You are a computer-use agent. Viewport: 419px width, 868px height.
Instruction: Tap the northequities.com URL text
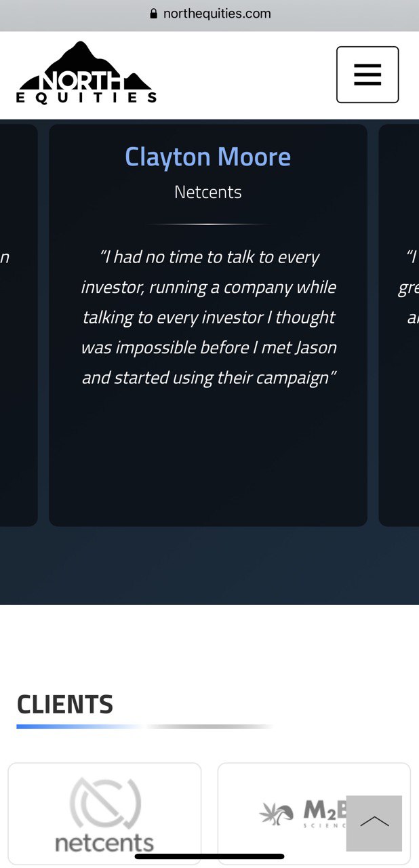pos(217,14)
